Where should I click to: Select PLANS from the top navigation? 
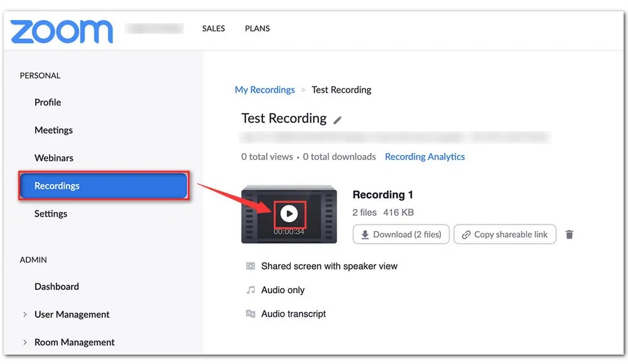click(x=257, y=28)
